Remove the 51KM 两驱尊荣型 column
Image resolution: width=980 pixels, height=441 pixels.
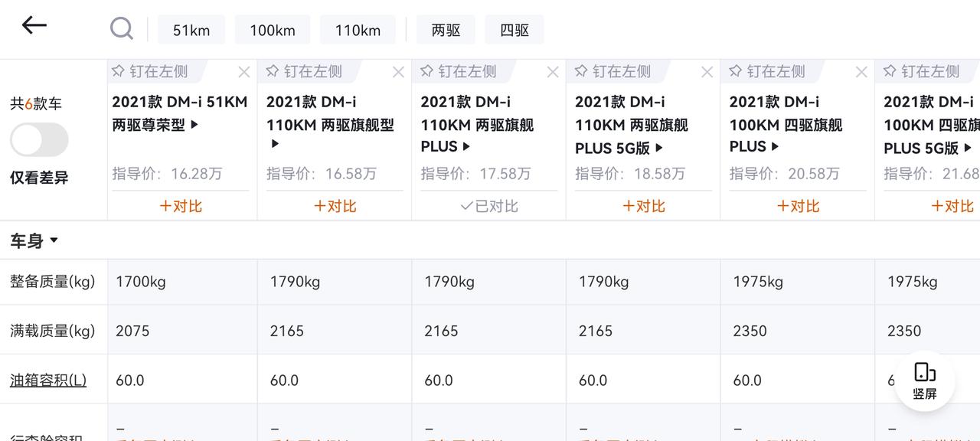(244, 72)
